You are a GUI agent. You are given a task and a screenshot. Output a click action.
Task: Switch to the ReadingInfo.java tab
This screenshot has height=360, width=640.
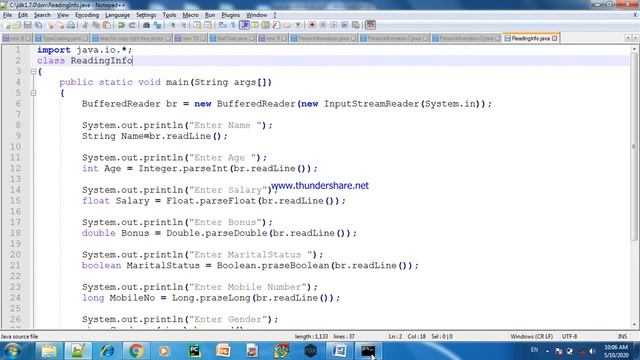point(530,38)
